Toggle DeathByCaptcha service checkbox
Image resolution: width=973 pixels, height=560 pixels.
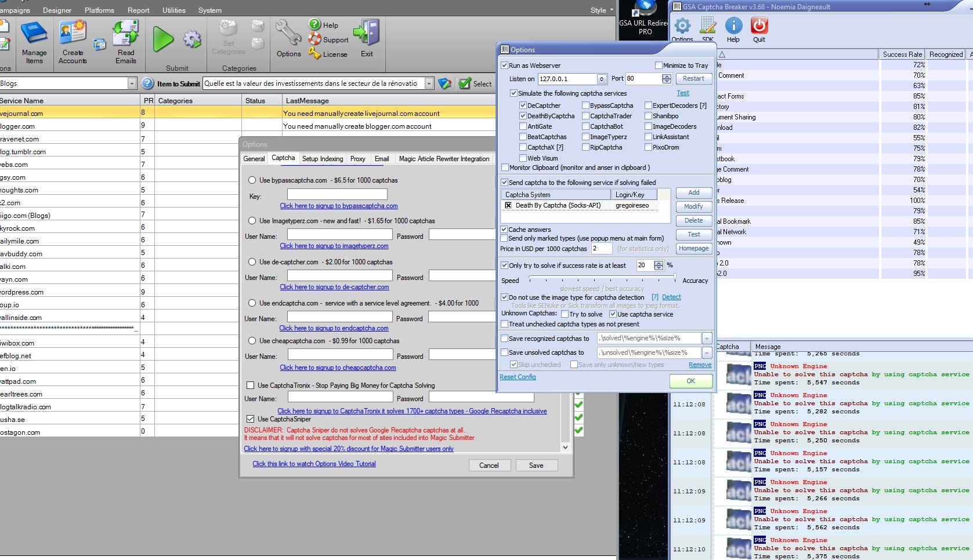(x=523, y=116)
